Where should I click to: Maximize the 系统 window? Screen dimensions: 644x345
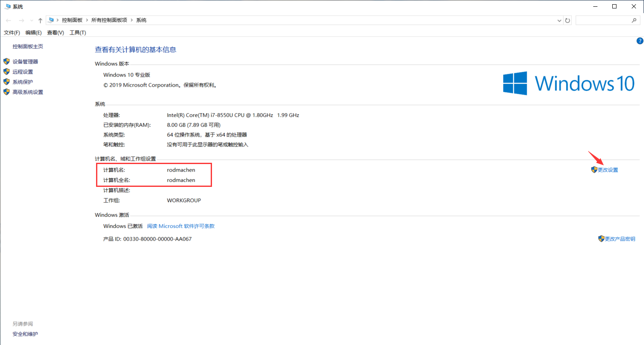tap(614, 6)
